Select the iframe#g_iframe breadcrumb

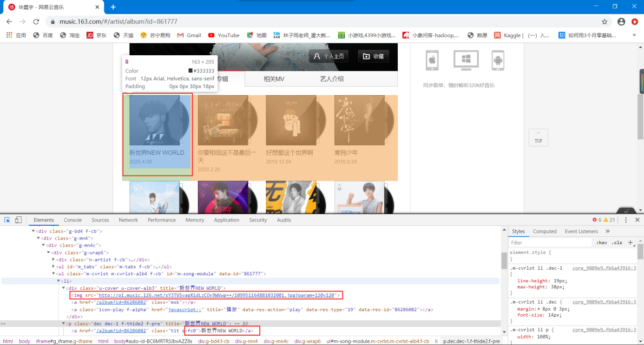tap(65, 341)
